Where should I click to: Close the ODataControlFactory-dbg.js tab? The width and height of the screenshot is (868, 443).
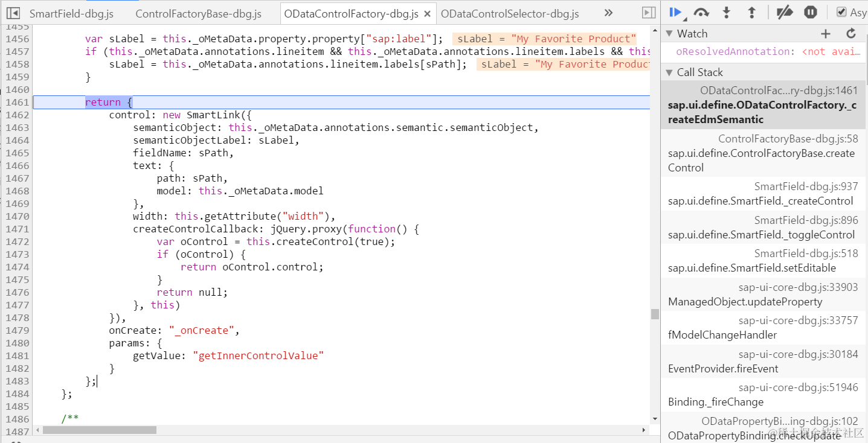tap(428, 13)
